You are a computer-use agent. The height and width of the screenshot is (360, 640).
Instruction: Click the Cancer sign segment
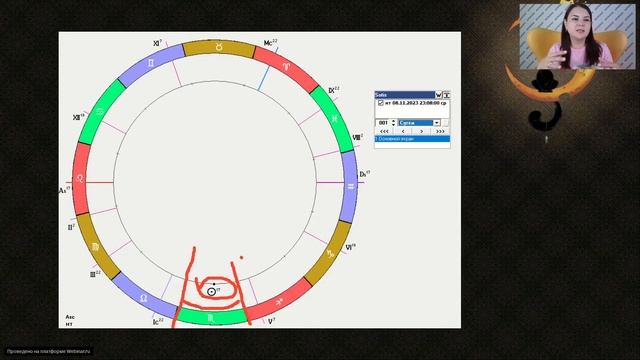(x=100, y=111)
